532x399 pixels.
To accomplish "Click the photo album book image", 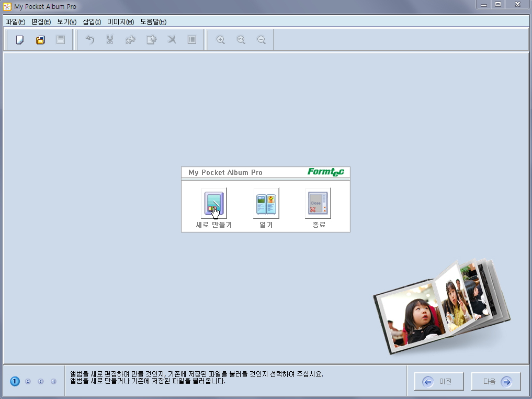I will (441, 307).
